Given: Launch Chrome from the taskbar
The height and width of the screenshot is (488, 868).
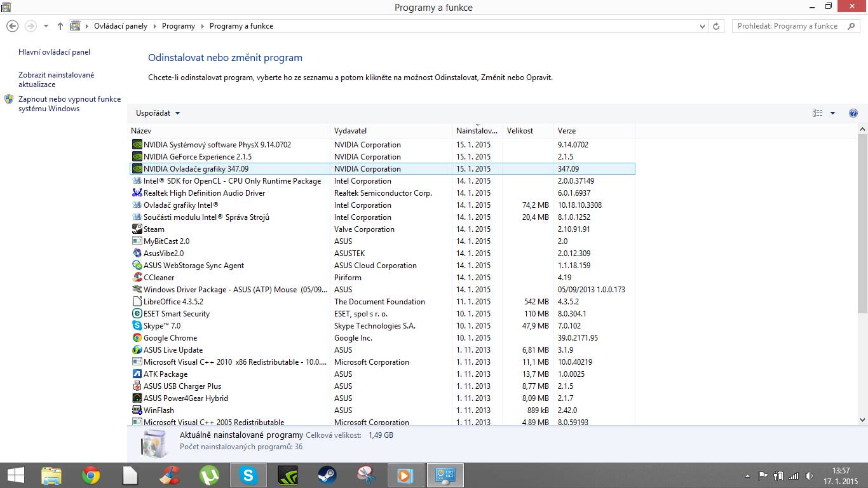Looking at the screenshot, I should (x=91, y=475).
